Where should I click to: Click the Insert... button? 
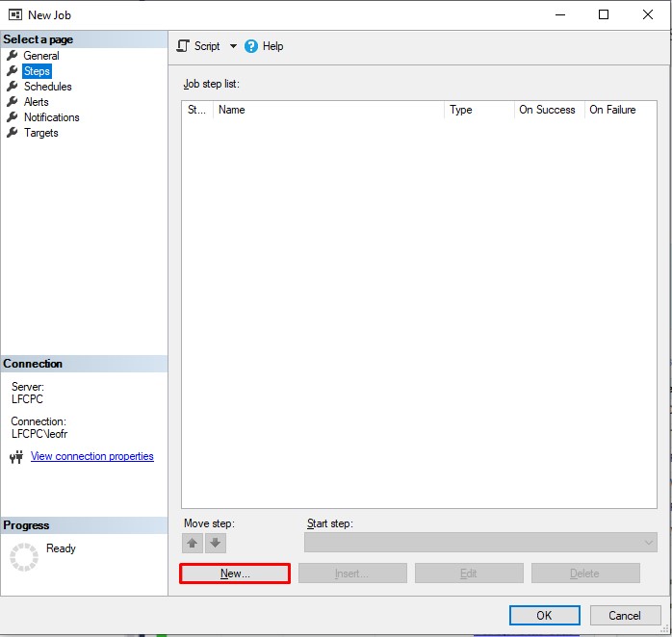[352, 573]
